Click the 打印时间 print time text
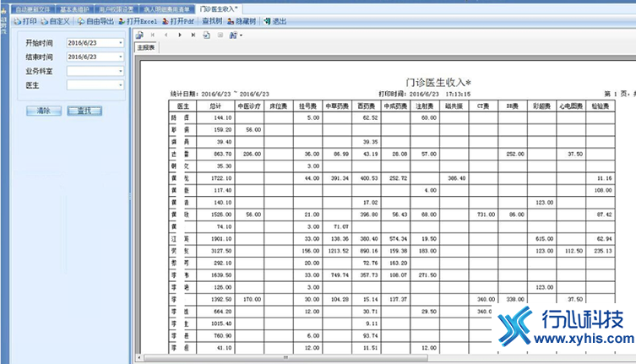 point(425,94)
